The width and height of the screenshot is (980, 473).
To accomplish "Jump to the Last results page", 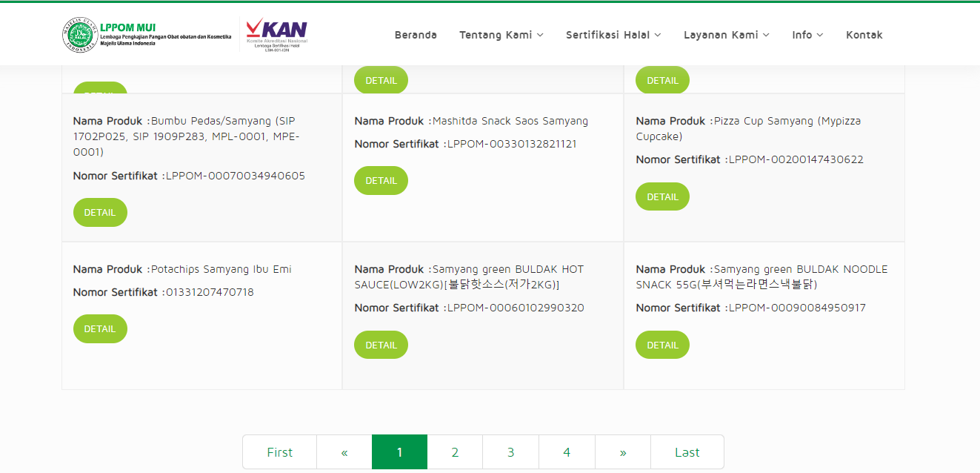I will pos(687,452).
